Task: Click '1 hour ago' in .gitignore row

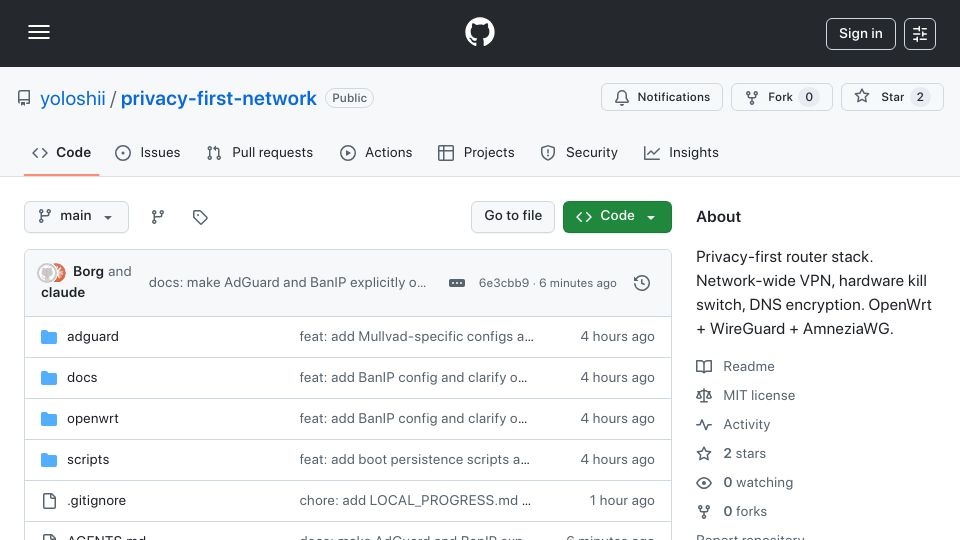Action: pyautogui.click(x=622, y=501)
